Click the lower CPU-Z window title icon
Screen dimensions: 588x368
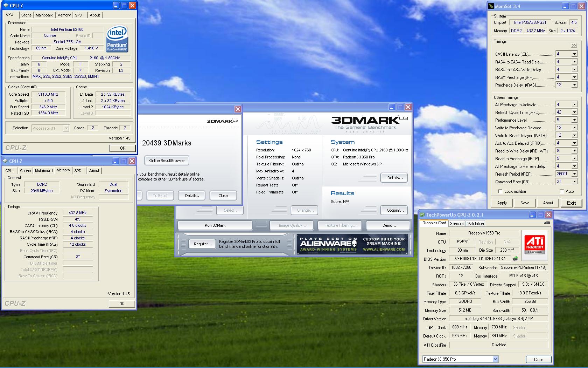pyautogui.click(x=5, y=161)
